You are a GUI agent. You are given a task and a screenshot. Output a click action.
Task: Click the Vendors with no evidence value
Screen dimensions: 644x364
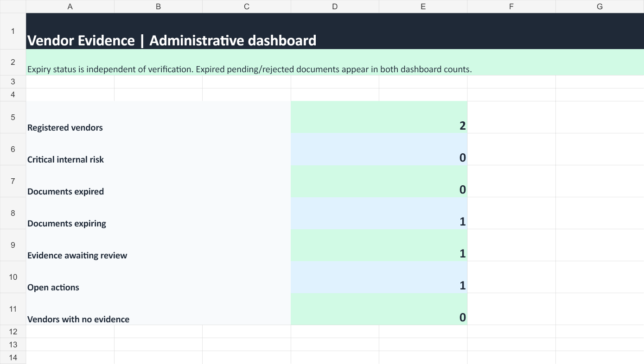click(379, 309)
